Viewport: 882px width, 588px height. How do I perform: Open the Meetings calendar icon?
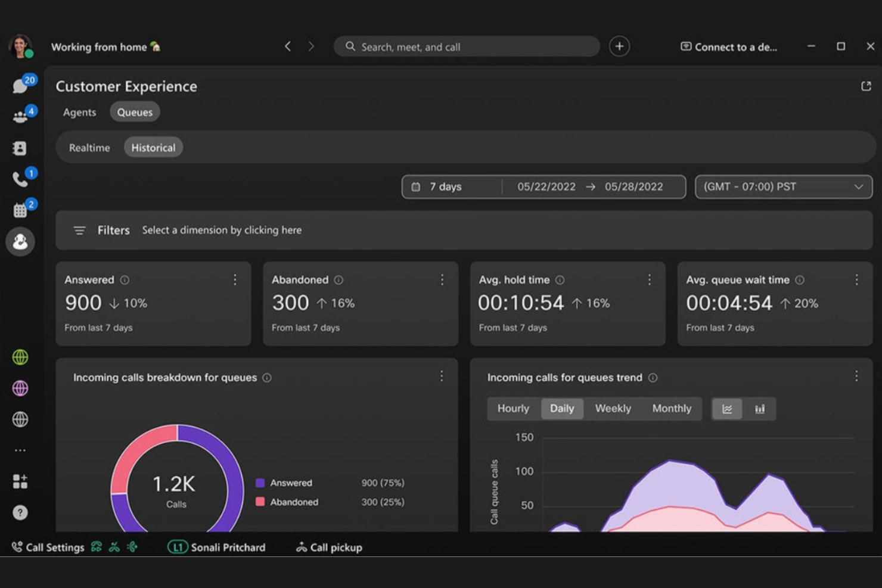pyautogui.click(x=20, y=210)
